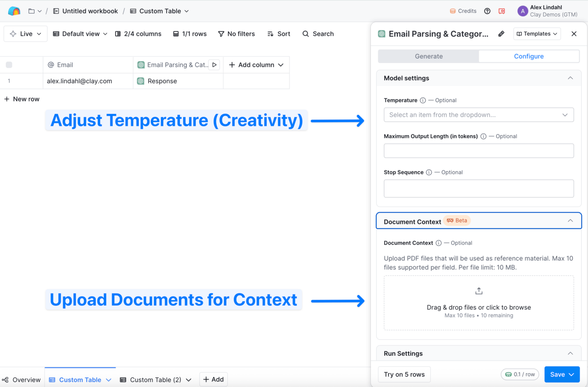Click row number 1
The height and width of the screenshot is (387, 588).
pyautogui.click(x=9, y=81)
